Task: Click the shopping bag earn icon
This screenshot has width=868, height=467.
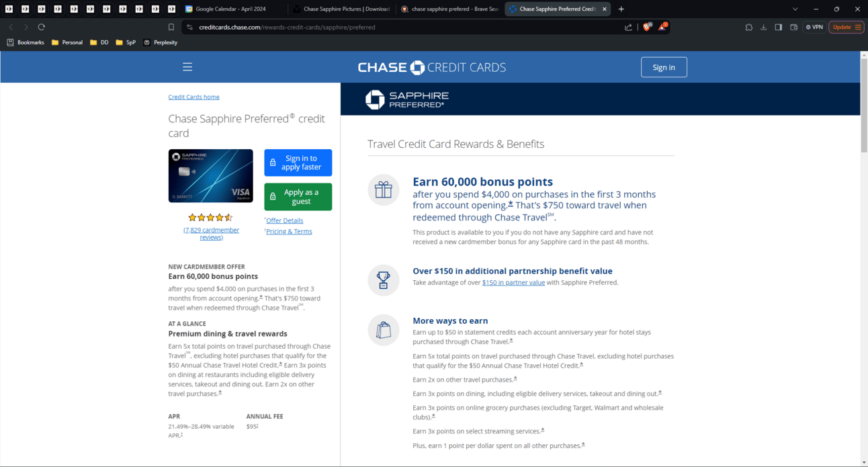Action: pos(384,330)
